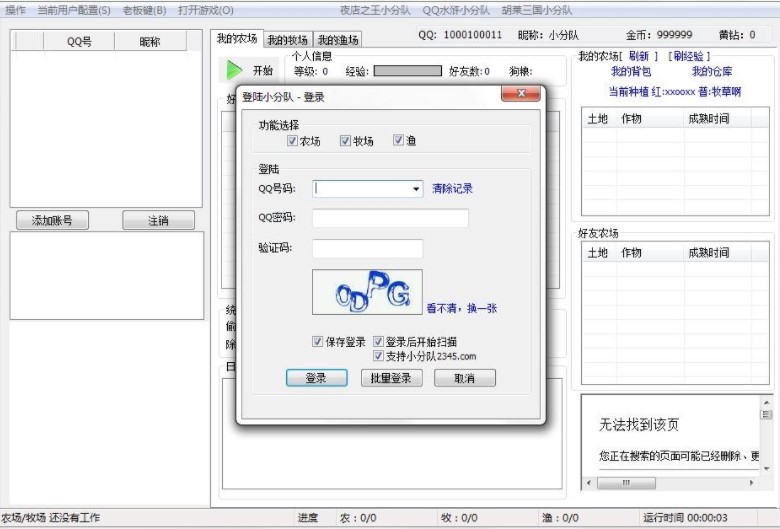Image resolution: width=780 pixels, height=529 pixels.
Task: Toggle the 牧场 function checkbox
Action: tap(345, 141)
